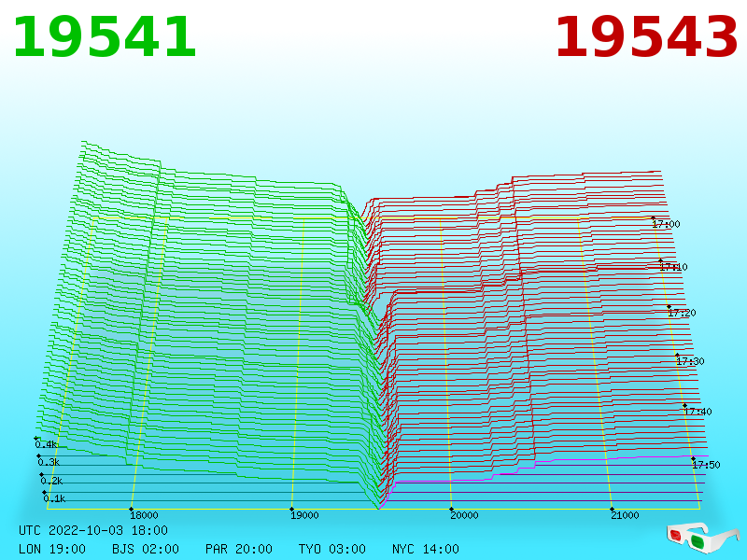Click the green bid price 19541
This screenshot has height=560, width=747.
point(105,37)
